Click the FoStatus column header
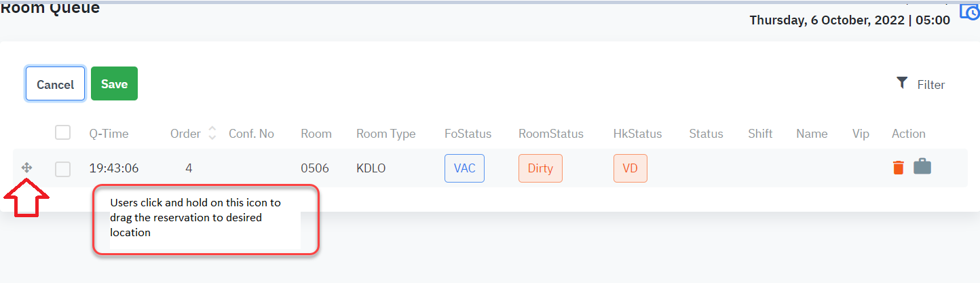 click(x=468, y=134)
